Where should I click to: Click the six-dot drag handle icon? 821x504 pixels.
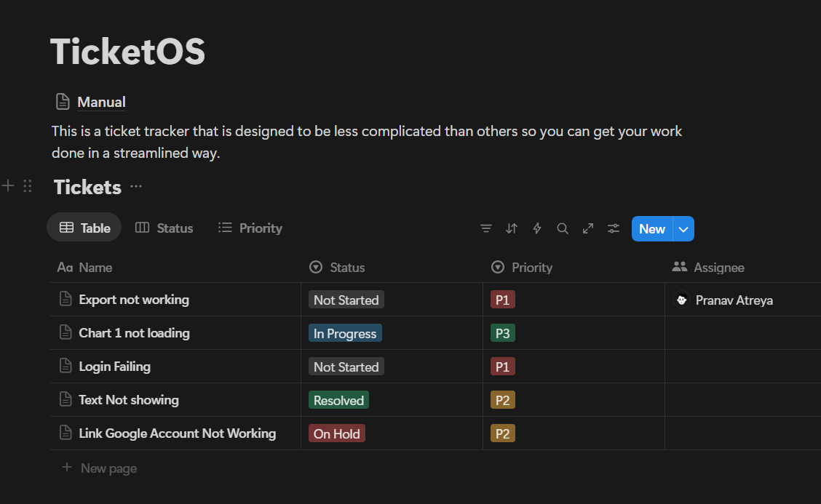click(x=28, y=186)
